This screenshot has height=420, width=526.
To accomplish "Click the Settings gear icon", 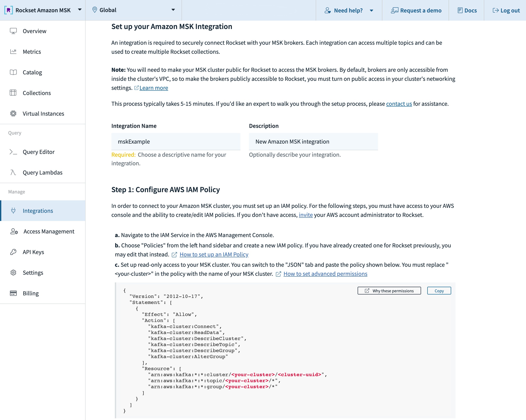I will coord(13,272).
